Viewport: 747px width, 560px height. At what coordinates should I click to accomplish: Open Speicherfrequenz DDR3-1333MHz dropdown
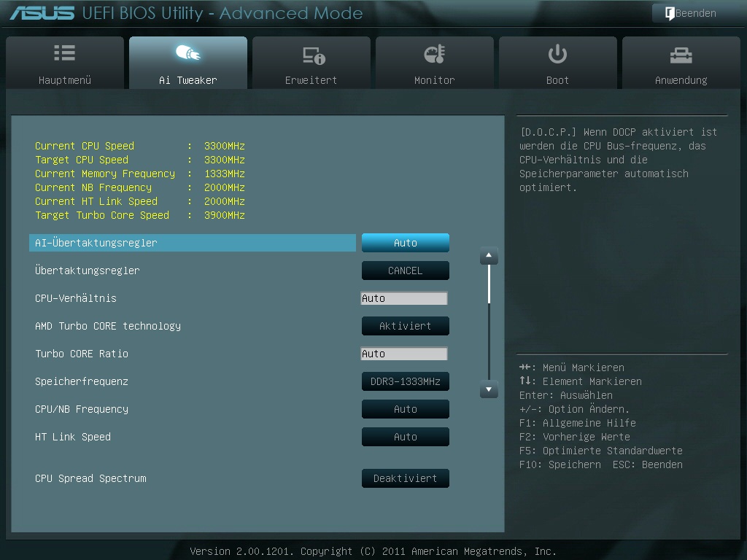pyautogui.click(x=406, y=381)
